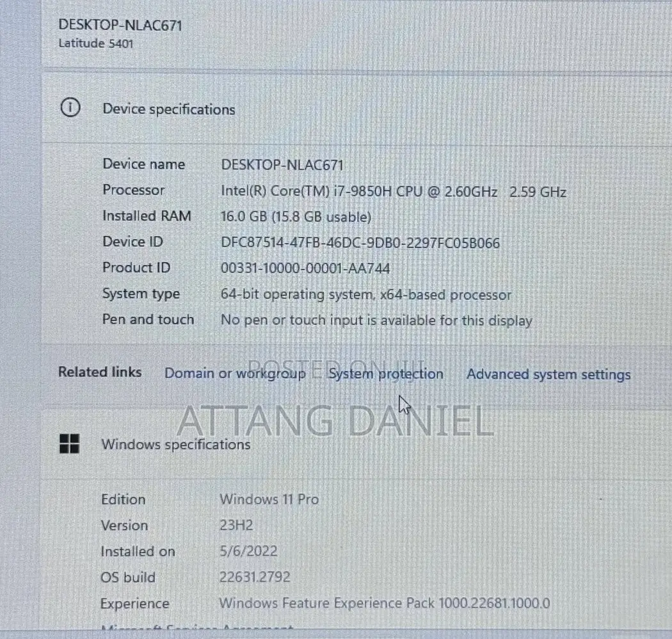The height and width of the screenshot is (639, 672).
Task: Click the Installed RAM label
Action: point(147,216)
